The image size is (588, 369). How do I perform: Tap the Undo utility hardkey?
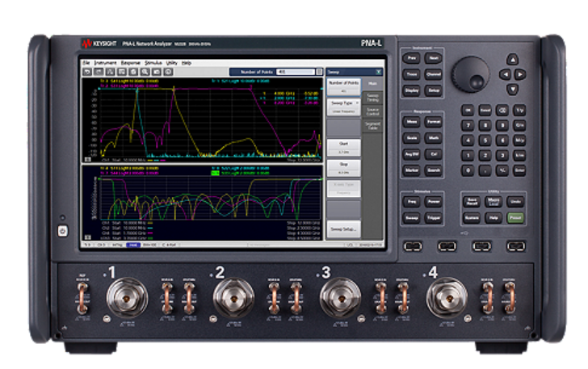click(x=515, y=201)
